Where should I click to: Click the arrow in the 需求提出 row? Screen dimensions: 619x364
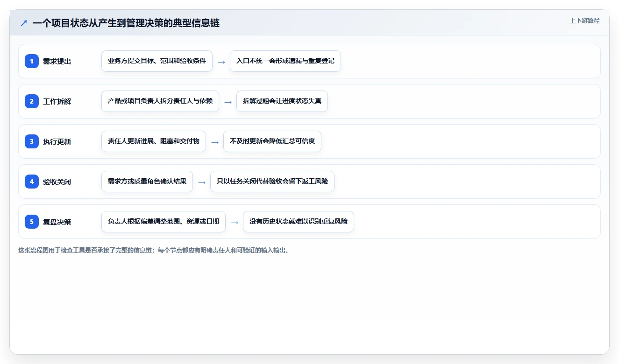pos(221,62)
